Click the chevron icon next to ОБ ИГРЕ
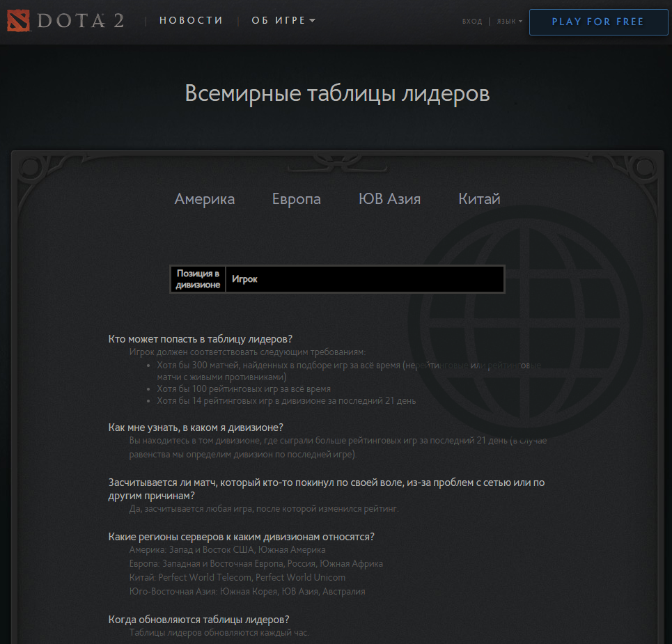672x644 pixels. click(311, 20)
